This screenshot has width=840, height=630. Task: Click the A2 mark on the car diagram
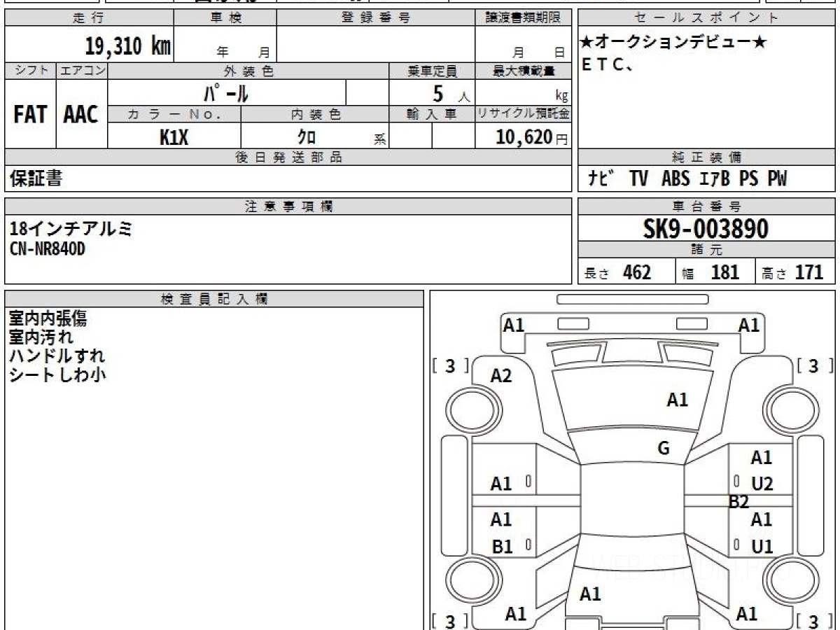pos(501,376)
